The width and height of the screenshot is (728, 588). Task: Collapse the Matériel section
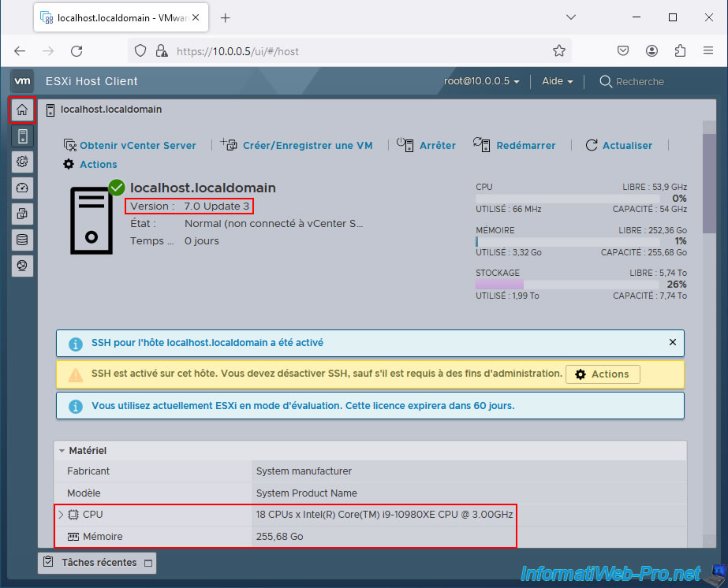pos(62,451)
